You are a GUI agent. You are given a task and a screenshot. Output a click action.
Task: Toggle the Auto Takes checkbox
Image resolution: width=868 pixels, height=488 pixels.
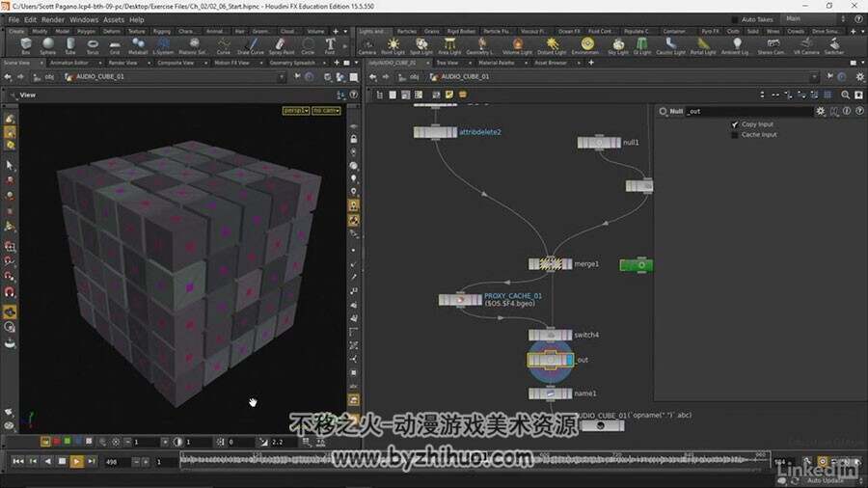tap(735, 19)
